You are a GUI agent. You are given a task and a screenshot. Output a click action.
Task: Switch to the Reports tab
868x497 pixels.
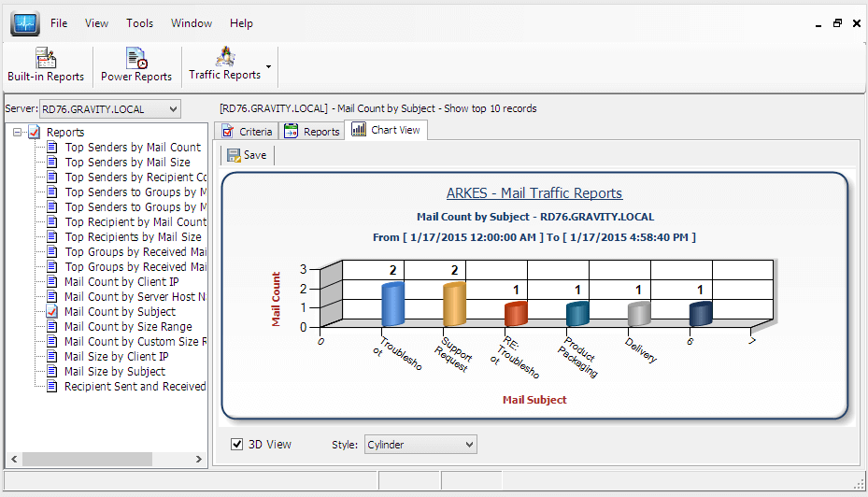pyautogui.click(x=312, y=132)
